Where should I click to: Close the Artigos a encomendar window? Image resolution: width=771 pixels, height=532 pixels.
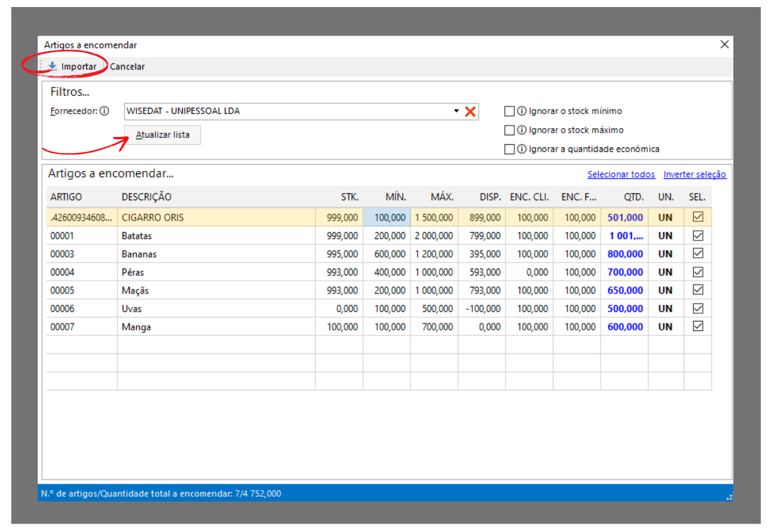[x=724, y=45]
